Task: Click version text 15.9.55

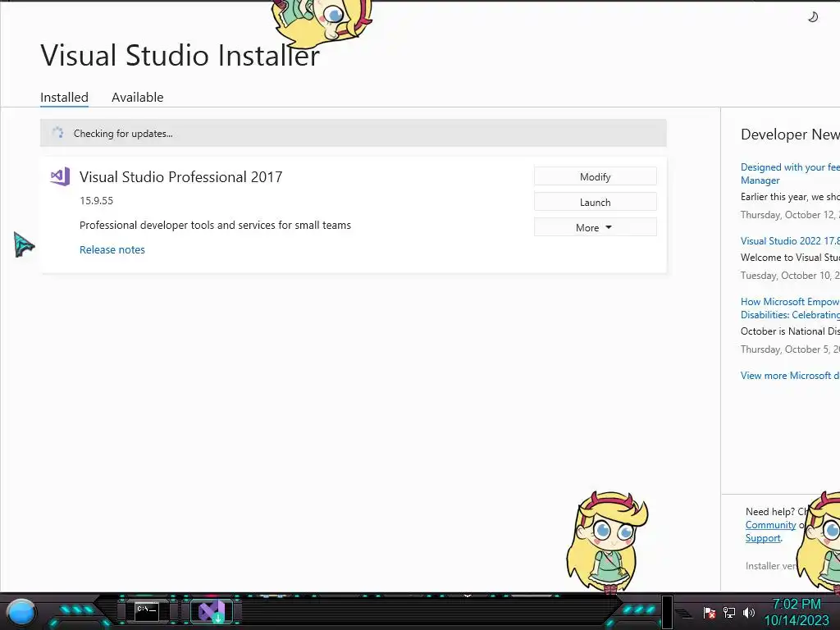Action: 97,201
